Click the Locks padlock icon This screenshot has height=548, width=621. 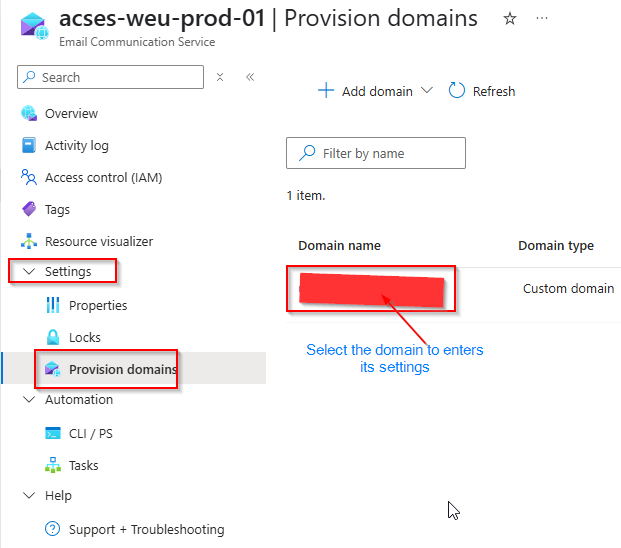click(53, 338)
